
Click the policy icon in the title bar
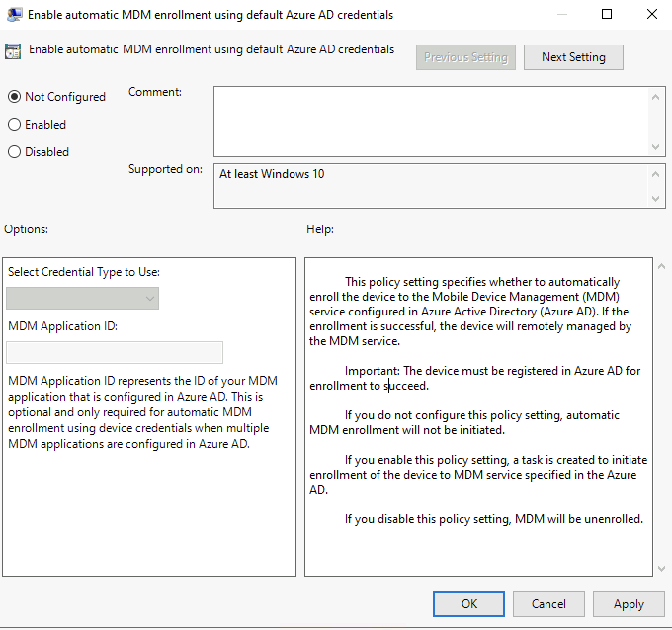(x=15, y=15)
